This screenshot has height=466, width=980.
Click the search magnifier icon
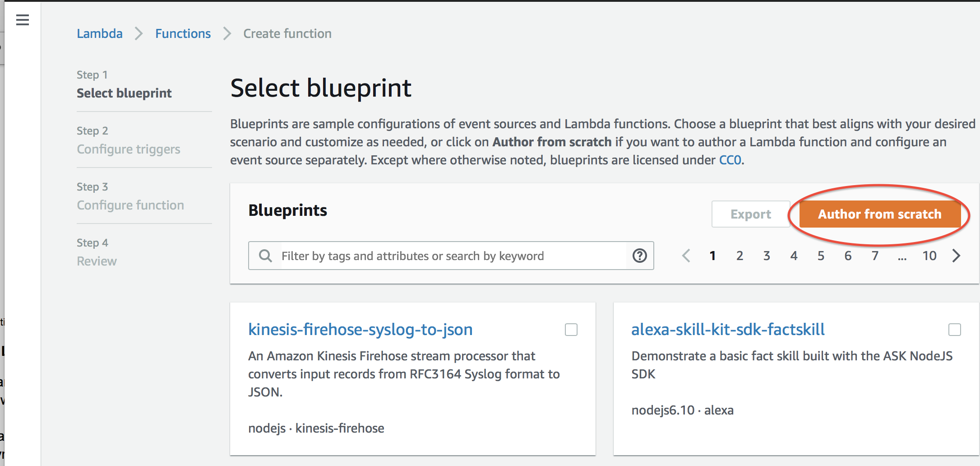pyautogui.click(x=265, y=256)
